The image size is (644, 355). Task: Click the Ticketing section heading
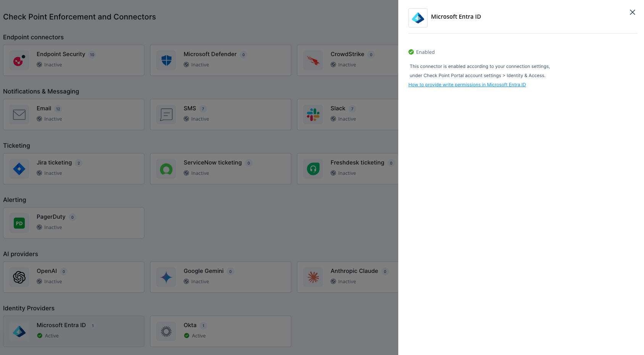point(16,145)
